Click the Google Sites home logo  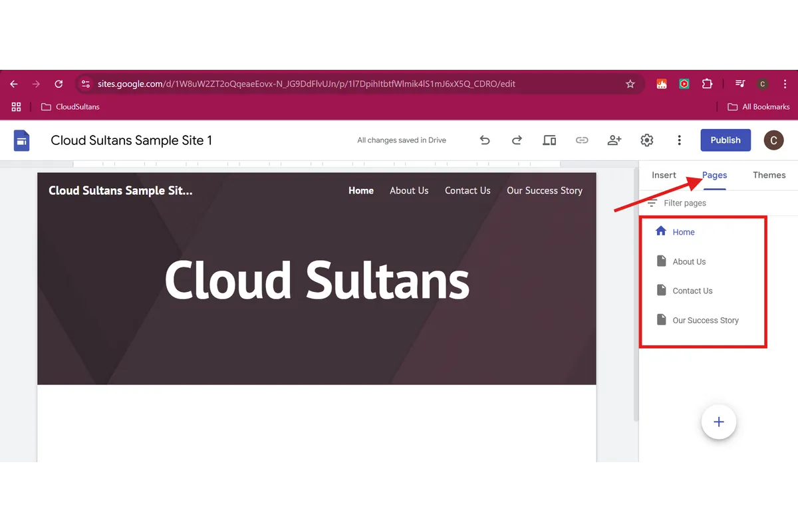(22, 140)
